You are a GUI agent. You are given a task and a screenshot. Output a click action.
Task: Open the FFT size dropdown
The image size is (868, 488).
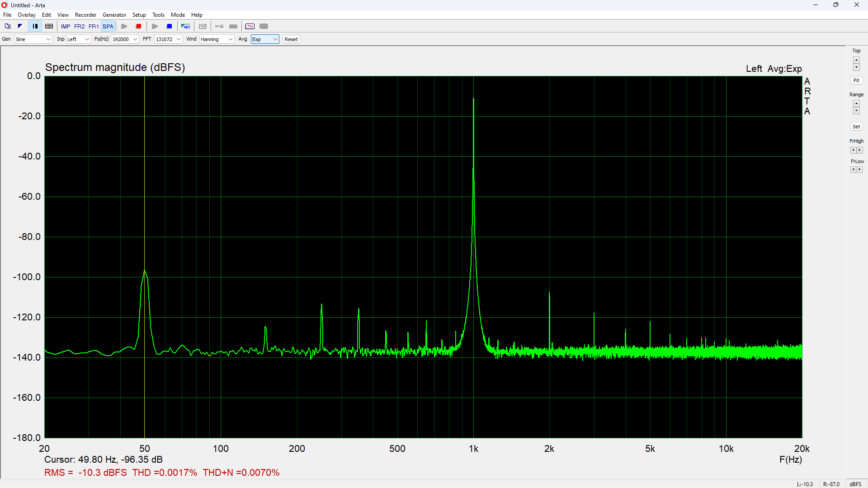coord(168,39)
